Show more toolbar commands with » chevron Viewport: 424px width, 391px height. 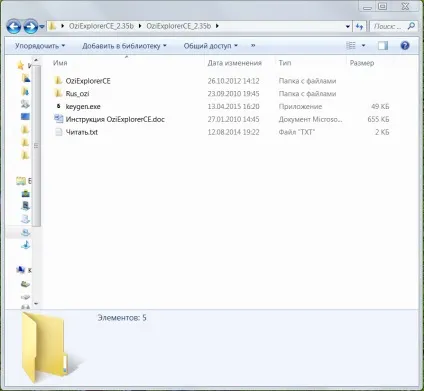pos(253,46)
